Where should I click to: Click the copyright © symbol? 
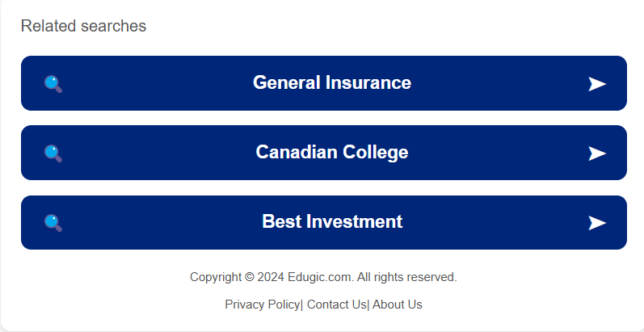[x=250, y=277]
